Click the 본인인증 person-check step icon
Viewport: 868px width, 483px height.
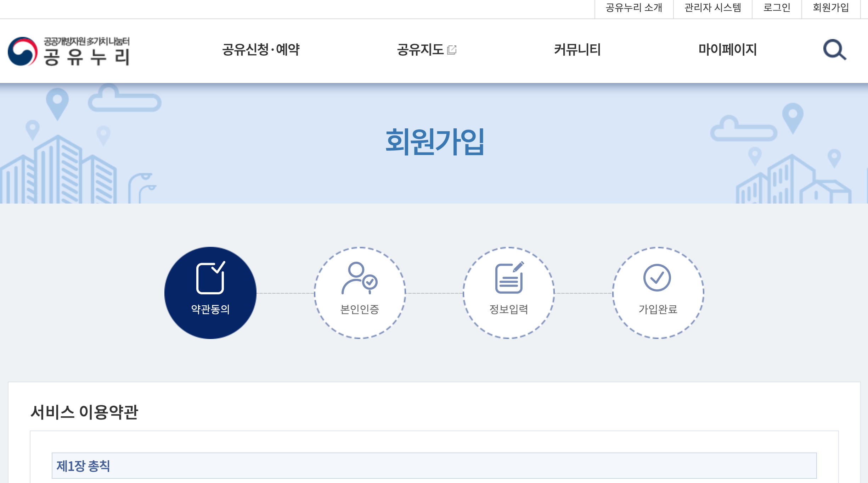[x=359, y=278]
